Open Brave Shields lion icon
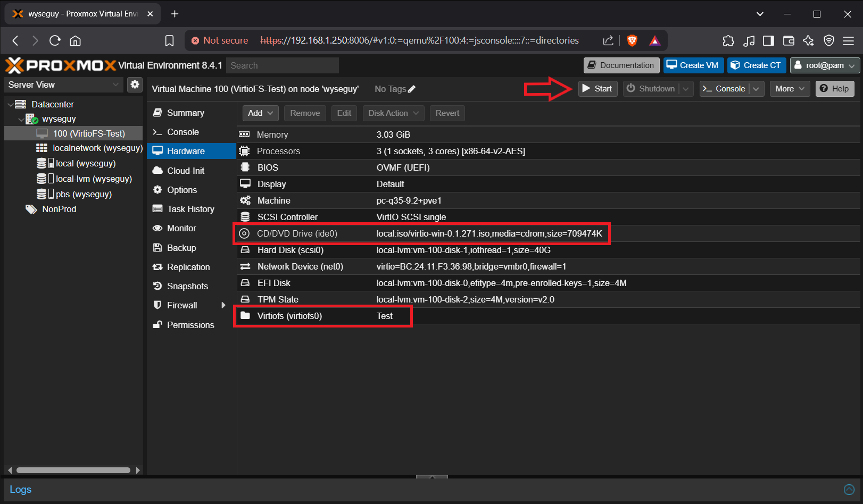This screenshot has height=504, width=863. pos(632,40)
